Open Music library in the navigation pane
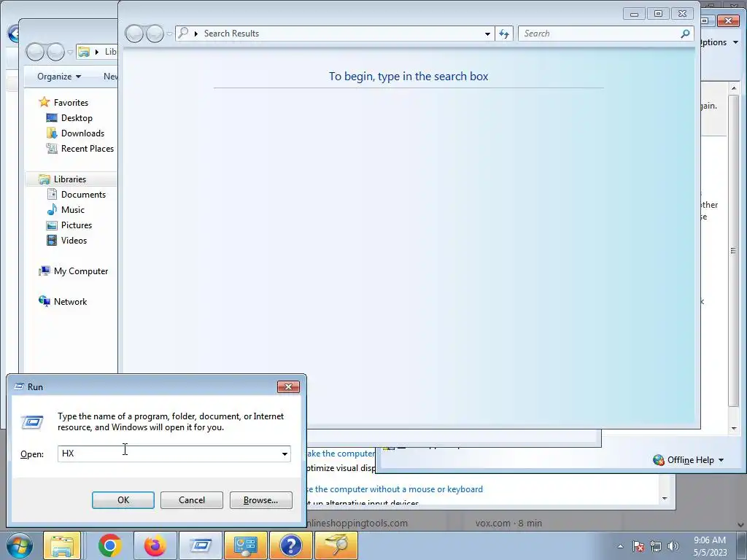 click(72, 209)
